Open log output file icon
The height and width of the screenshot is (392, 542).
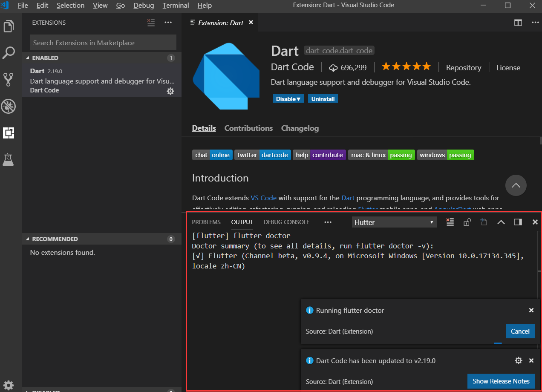pyautogui.click(x=484, y=222)
